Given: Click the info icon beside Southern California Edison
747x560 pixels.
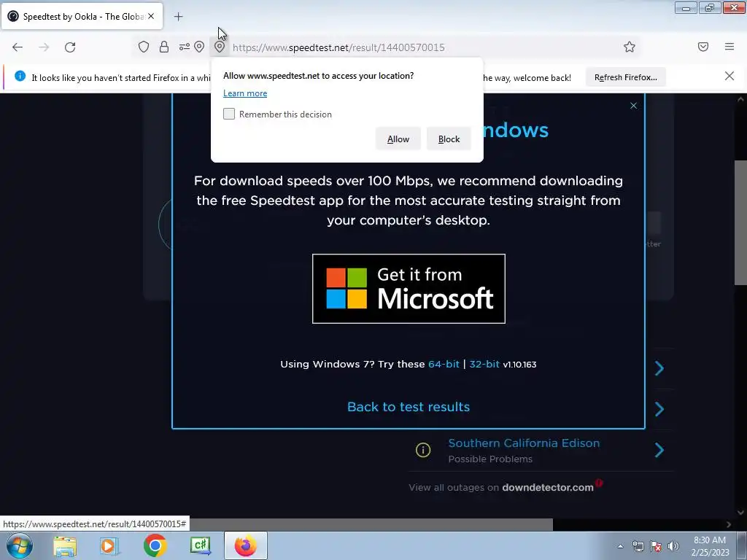Looking at the screenshot, I should (423, 450).
